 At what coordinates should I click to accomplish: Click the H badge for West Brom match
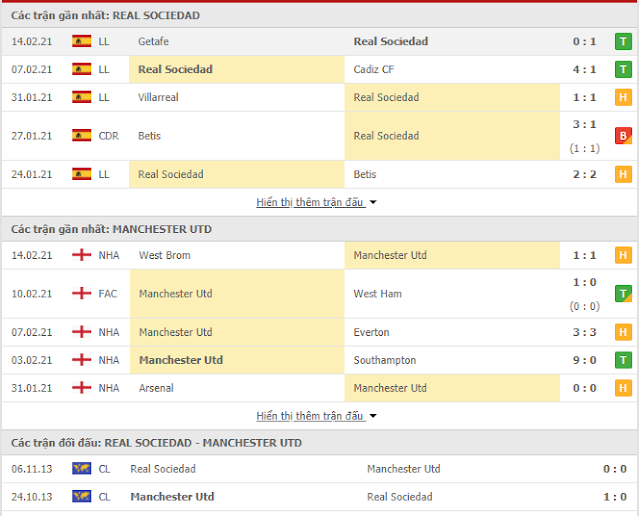[623, 255]
